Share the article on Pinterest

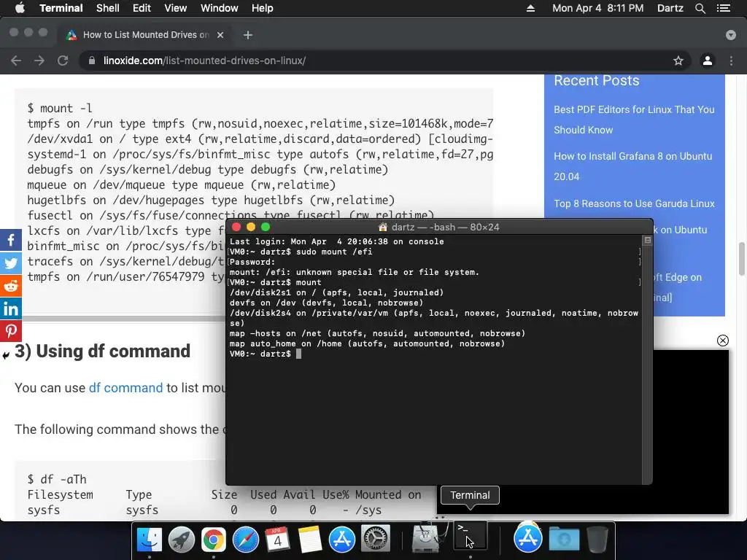coord(10,331)
